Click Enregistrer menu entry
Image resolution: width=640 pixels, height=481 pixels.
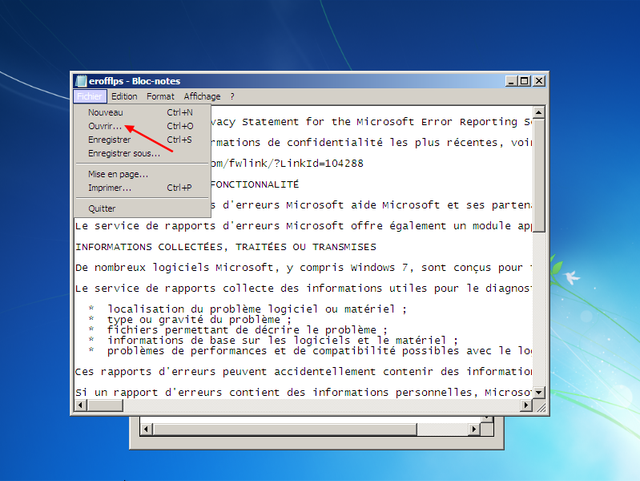(x=142, y=140)
